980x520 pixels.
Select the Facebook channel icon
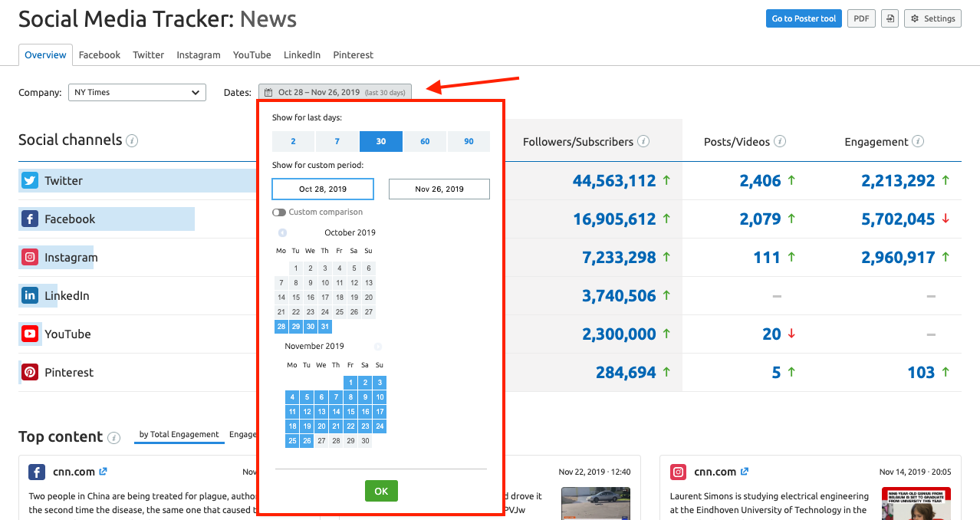[29, 219]
